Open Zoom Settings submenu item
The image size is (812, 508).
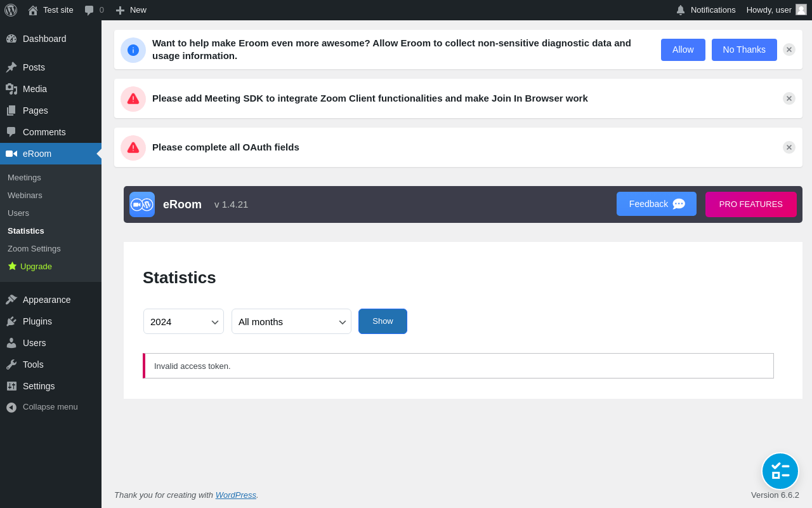(34, 249)
